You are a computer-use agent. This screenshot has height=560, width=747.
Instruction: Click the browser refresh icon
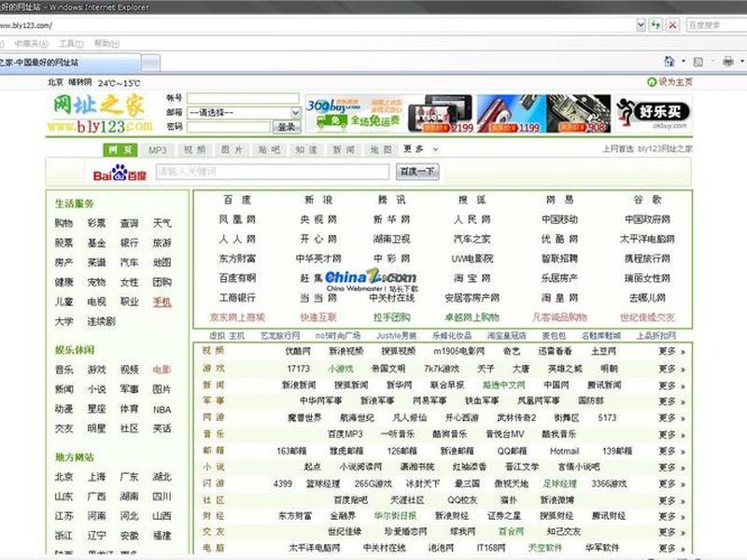click(656, 25)
